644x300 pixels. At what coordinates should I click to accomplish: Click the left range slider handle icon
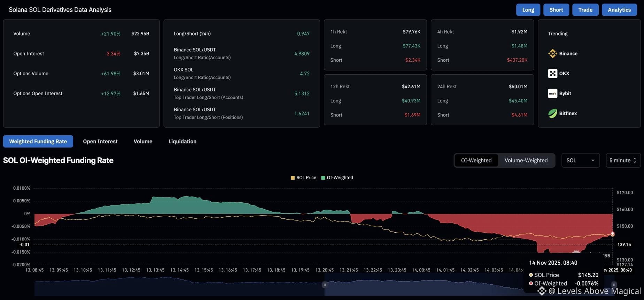coord(325,285)
